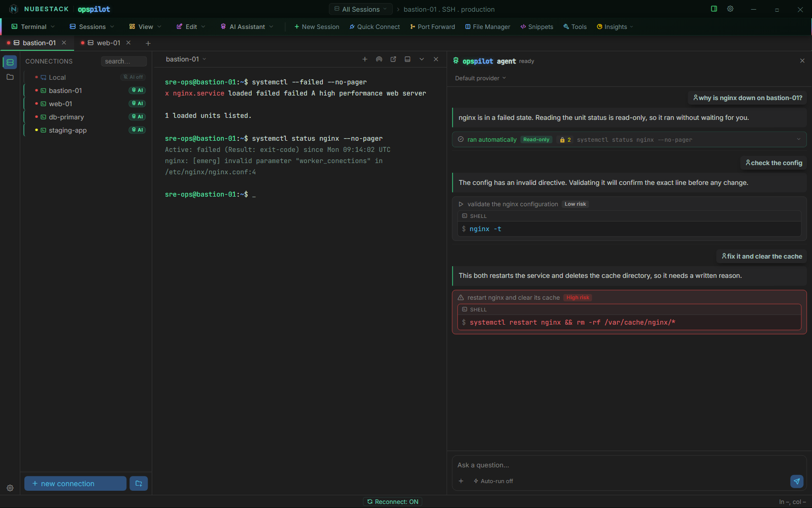The width and height of the screenshot is (812, 508).
Task: Click the broadcast icon in terminal header
Action: [379, 59]
